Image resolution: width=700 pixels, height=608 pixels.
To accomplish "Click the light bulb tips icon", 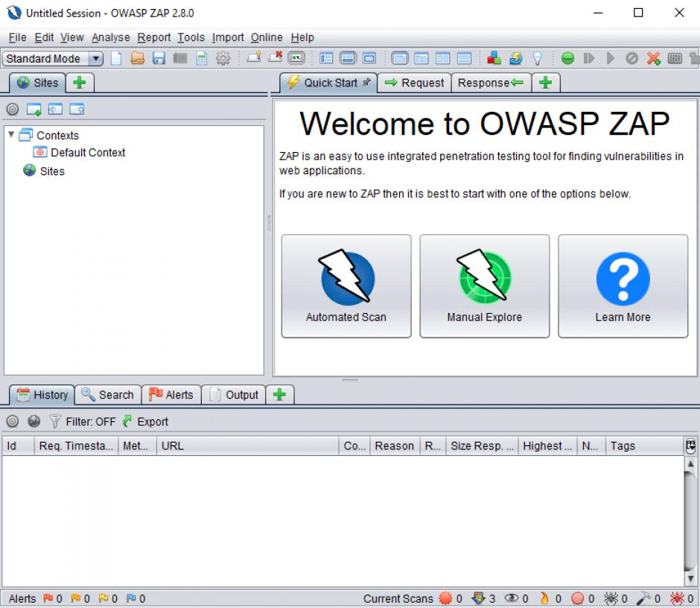I will (x=538, y=59).
